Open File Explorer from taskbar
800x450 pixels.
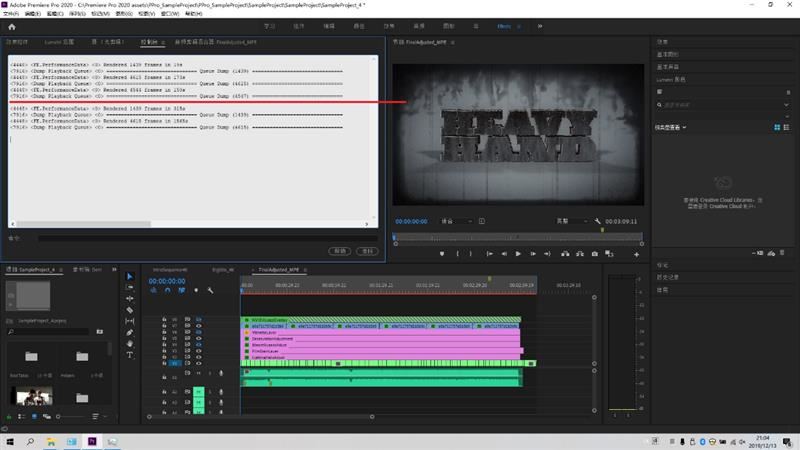[51, 442]
